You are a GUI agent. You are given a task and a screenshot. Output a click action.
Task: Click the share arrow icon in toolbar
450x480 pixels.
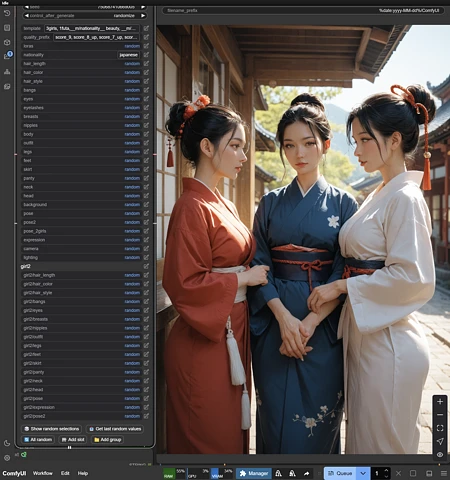(307, 473)
